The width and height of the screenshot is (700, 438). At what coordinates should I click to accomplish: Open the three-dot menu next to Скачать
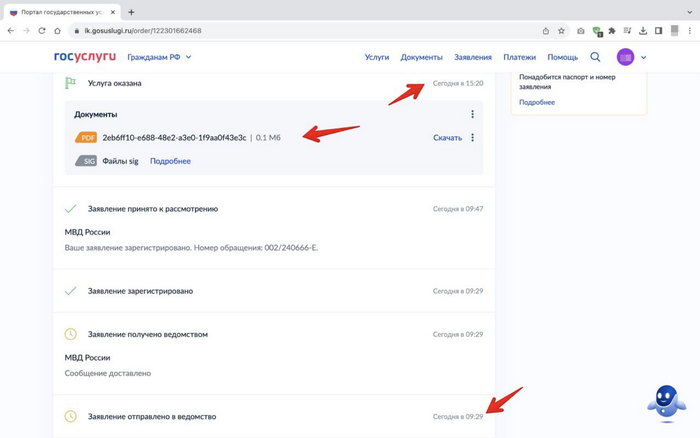473,138
